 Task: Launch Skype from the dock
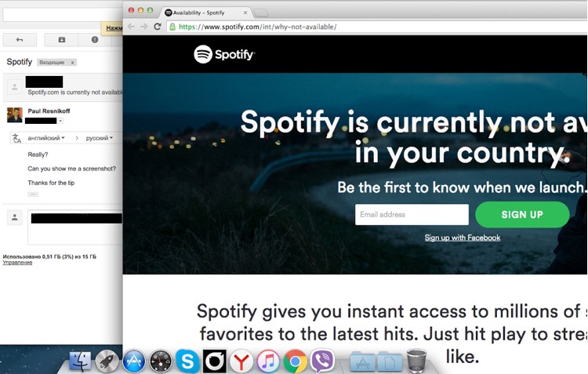tap(187, 361)
